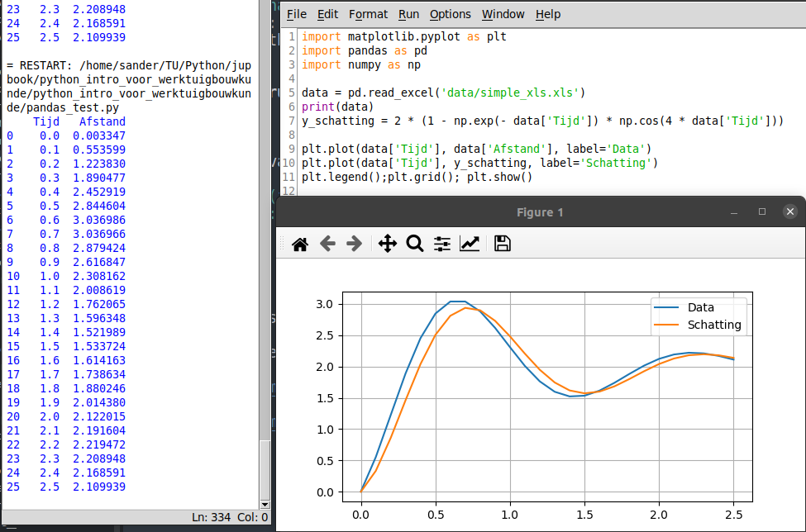
Task: Open the Format menu
Action: pyautogui.click(x=368, y=14)
